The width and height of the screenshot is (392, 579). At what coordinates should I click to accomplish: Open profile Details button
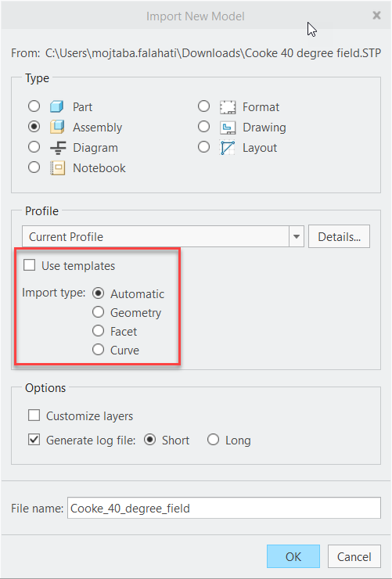coord(339,236)
